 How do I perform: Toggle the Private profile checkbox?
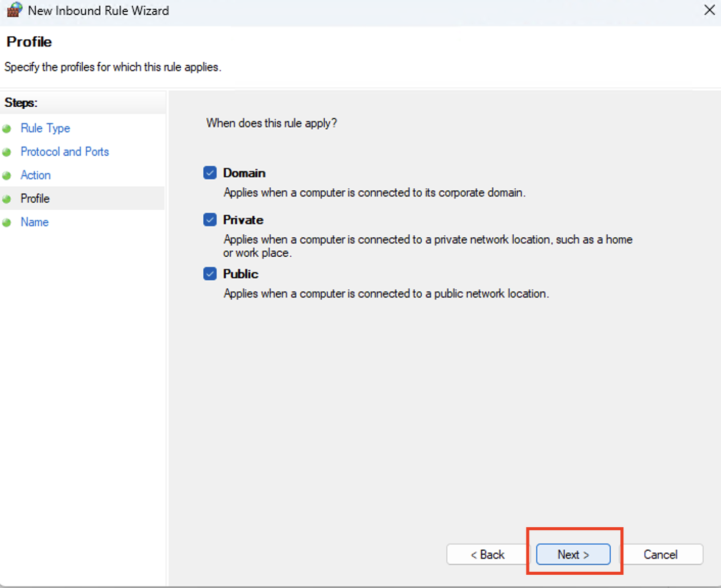tap(210, 220)
